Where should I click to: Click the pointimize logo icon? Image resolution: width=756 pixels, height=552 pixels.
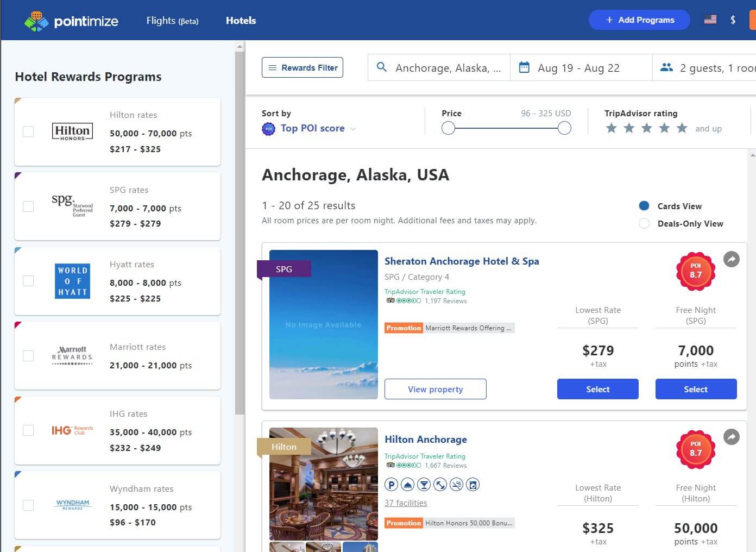(x=36, y=21)
